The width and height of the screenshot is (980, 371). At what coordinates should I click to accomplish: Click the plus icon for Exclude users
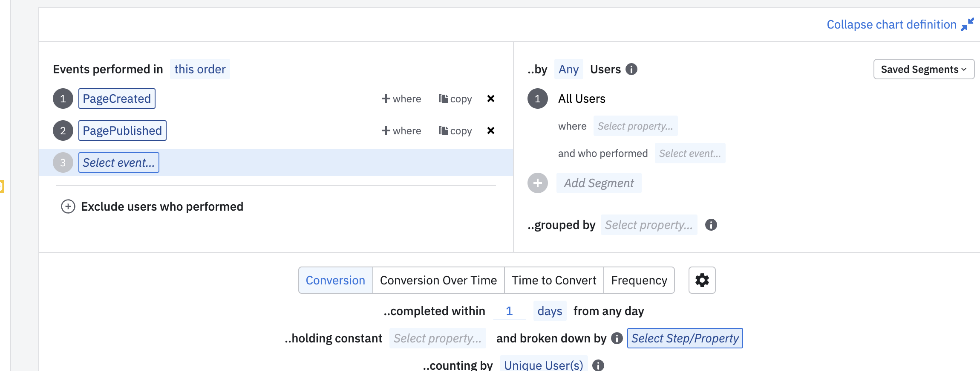click(68, 206)
